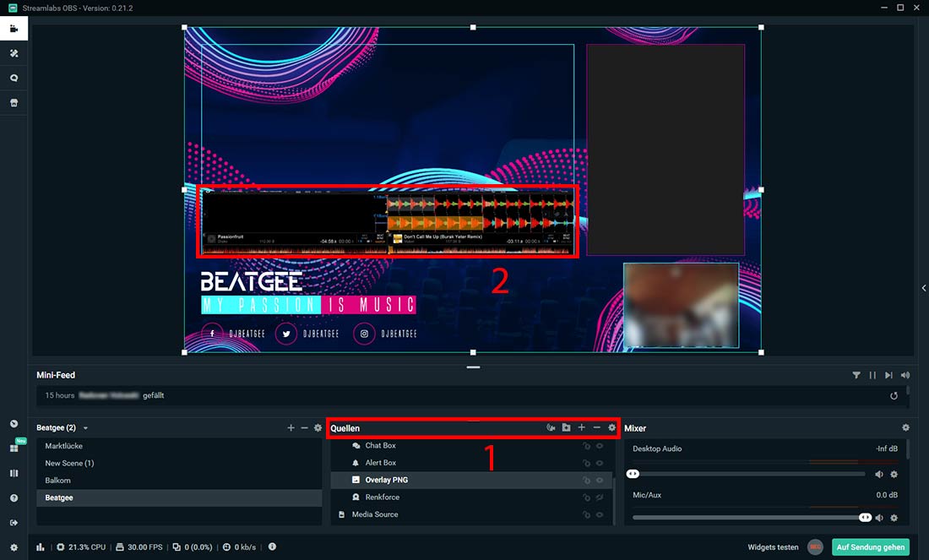Click the studio mode icon in lower sidebar

pos(14,424)
